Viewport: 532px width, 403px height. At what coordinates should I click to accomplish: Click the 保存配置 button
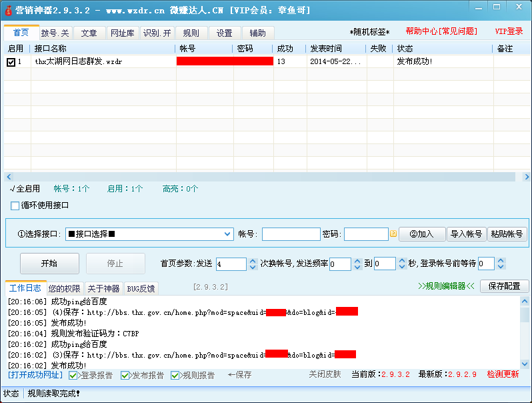(x=504, y=286)
